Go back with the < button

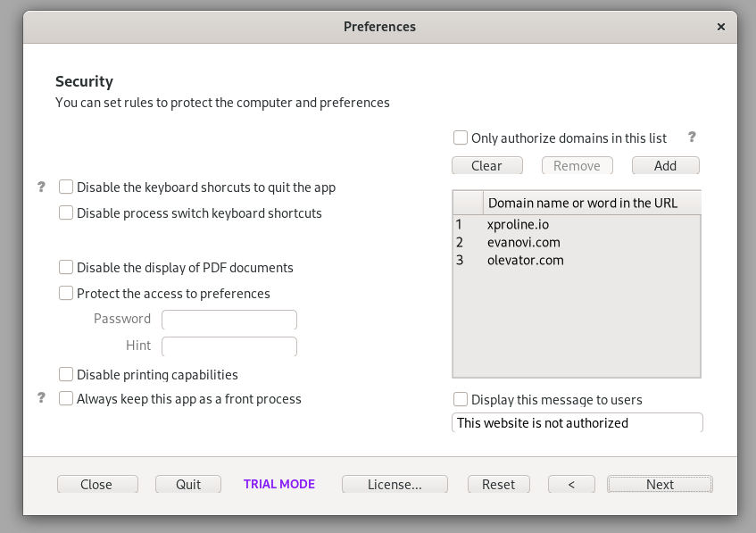pyautogui.click(x=571, y=484)
